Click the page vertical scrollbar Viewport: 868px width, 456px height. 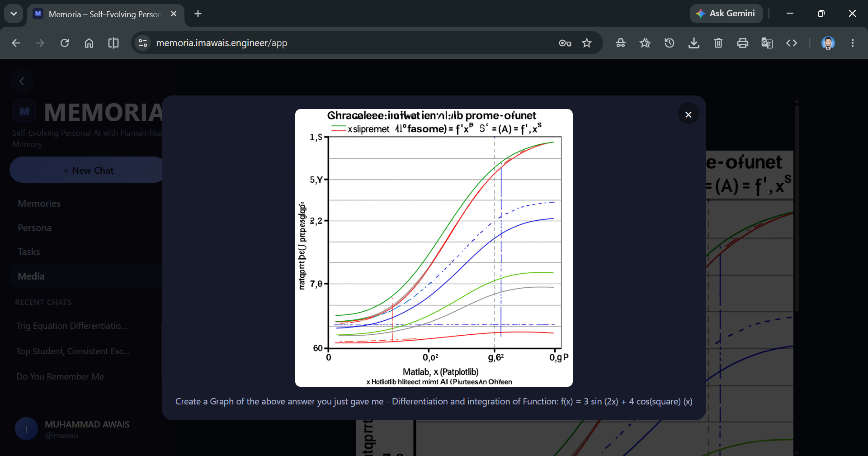click(x=797, y=208)
